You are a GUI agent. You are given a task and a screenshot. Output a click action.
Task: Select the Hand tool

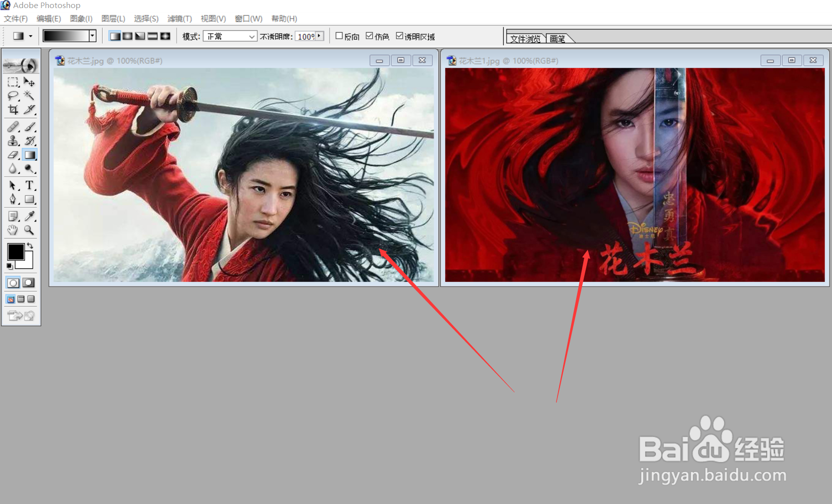click(x=13, y=230)
